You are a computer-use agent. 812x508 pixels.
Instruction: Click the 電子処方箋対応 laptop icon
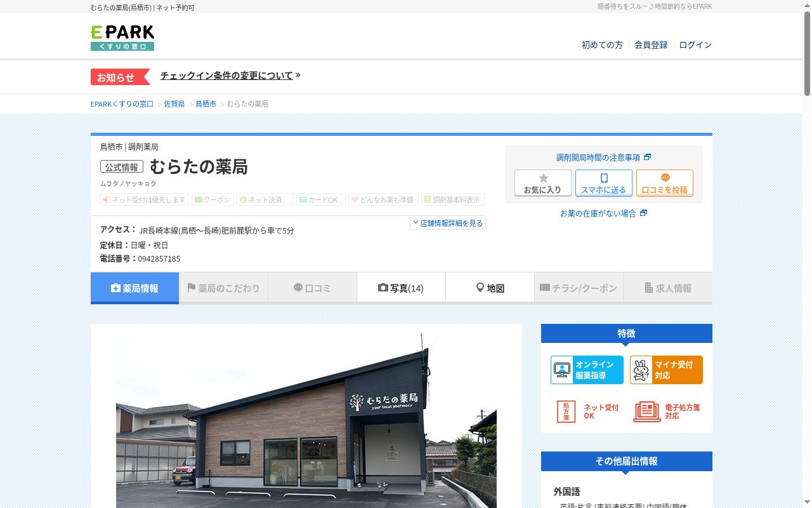click(x=646, y=411)
